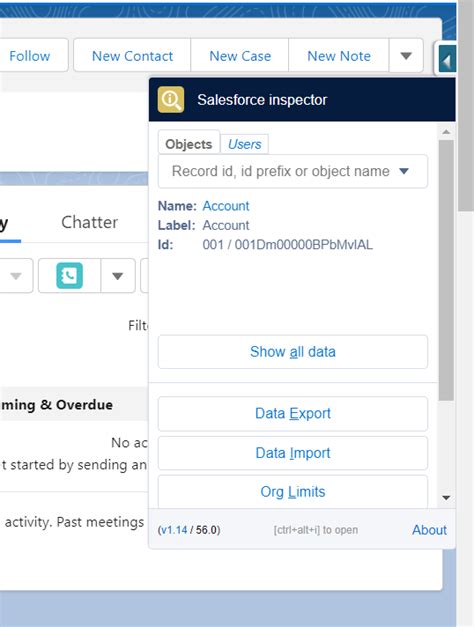474x627 pixels.
Task: Focus the record id or object name field
Action: click(293, 171)
